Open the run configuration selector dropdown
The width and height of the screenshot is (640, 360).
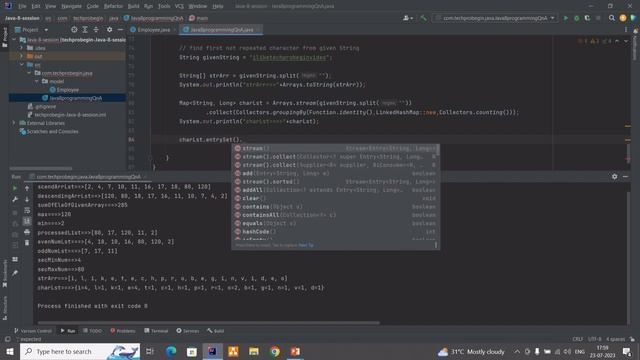495,18
